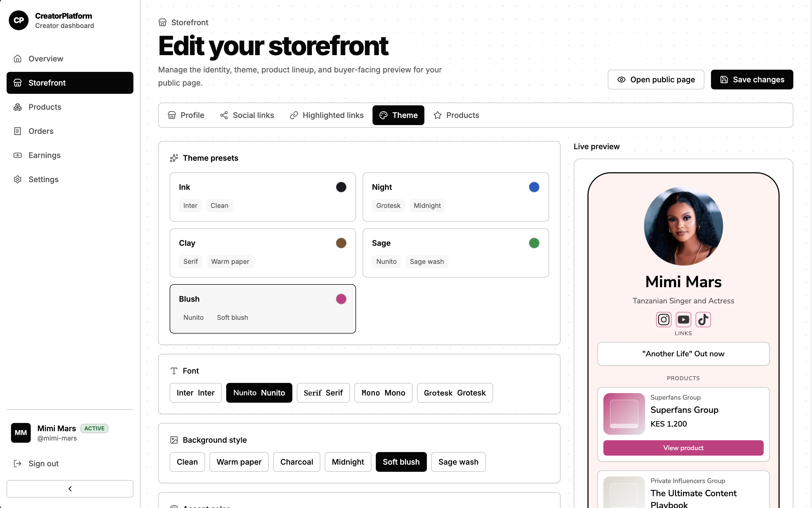Set background style to Midnight
Screen dimensions: 812x508
coord(348,462)
